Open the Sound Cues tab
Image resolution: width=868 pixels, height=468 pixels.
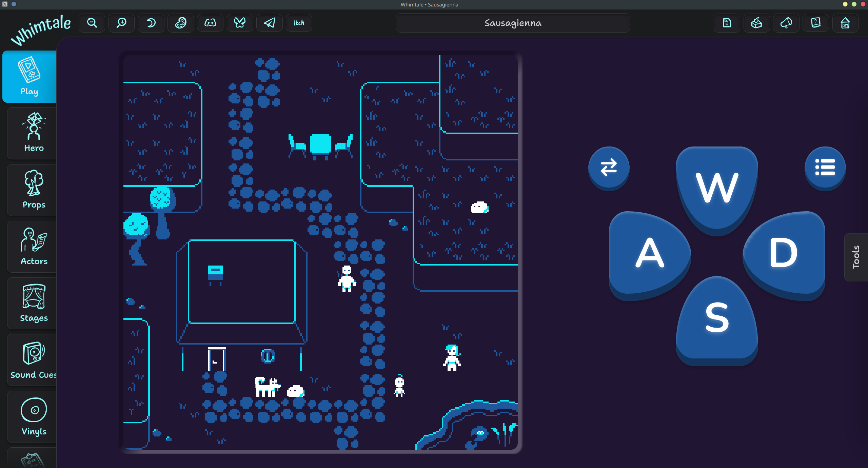(x=34, y=360)
